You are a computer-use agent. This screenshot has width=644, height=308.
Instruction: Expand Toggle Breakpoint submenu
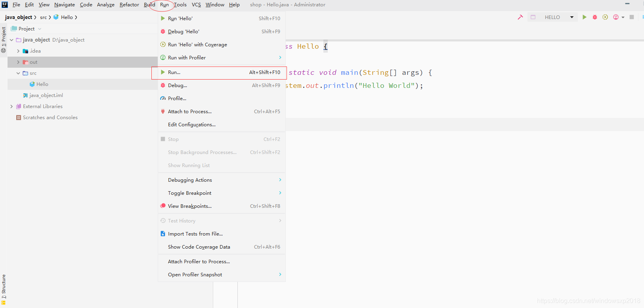tap(222, 193)
